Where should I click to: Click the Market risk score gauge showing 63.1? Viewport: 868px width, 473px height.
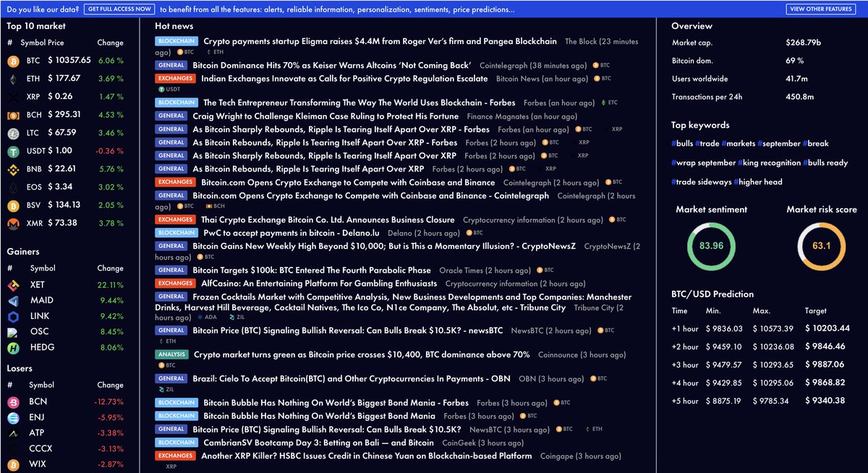(822, 246)
